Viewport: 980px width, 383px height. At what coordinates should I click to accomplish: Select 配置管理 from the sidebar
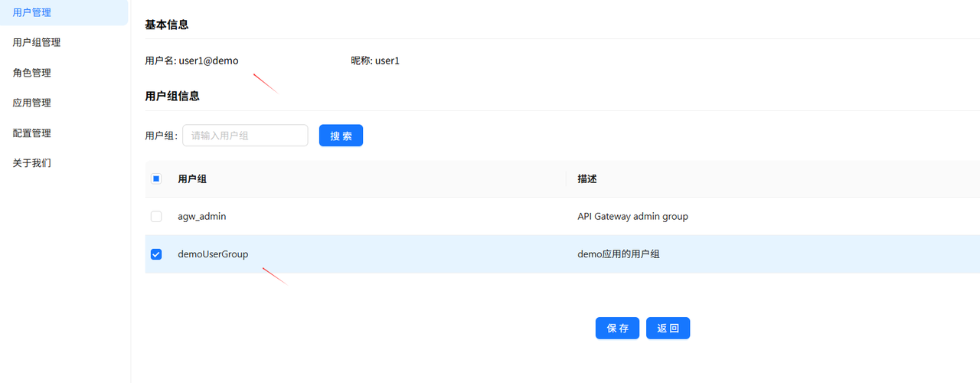(x=32, y=133)
